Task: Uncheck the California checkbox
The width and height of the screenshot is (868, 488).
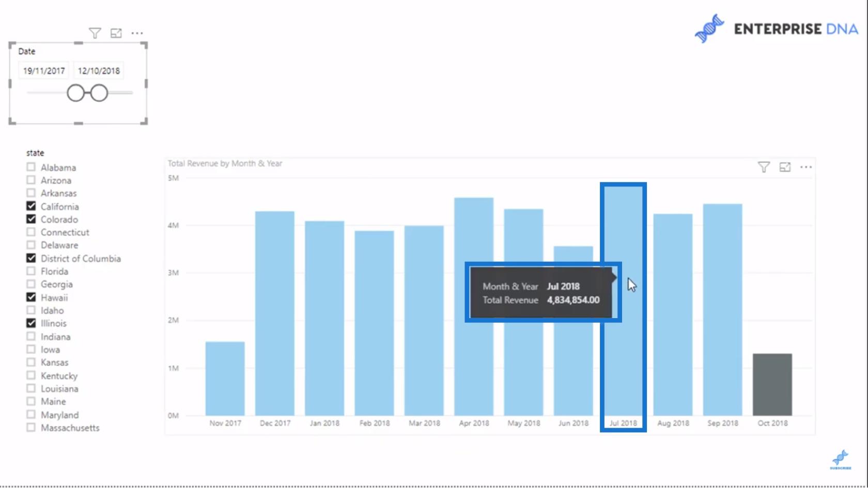Action: [31, 206]
